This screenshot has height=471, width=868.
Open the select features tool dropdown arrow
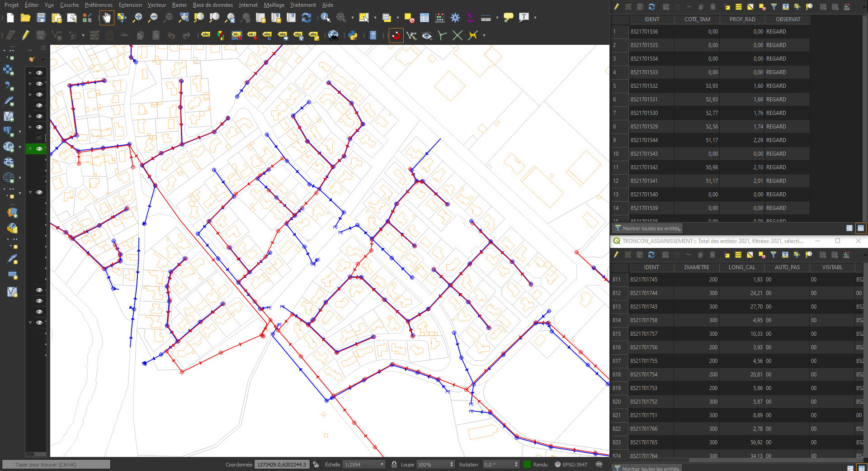[375, 18]
